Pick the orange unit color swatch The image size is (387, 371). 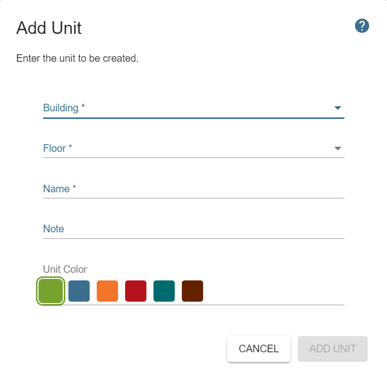pos(107,291)
